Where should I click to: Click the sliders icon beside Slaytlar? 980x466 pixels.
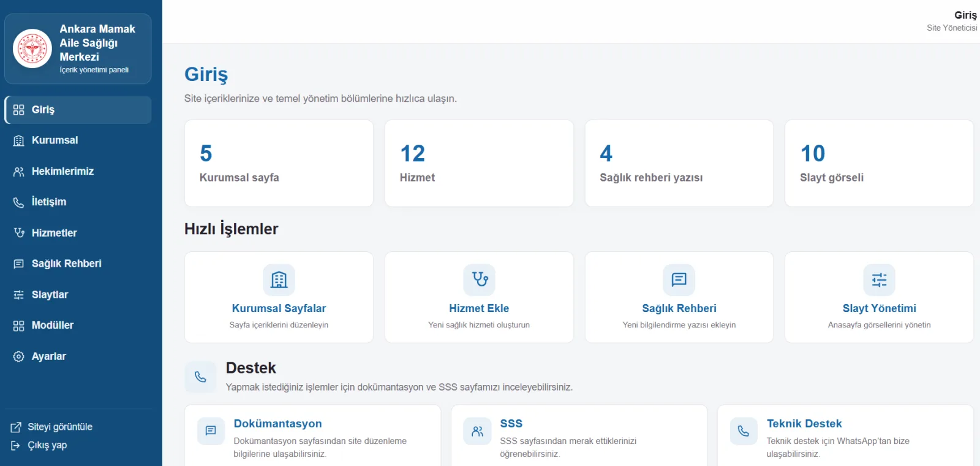tap(19, 295)
